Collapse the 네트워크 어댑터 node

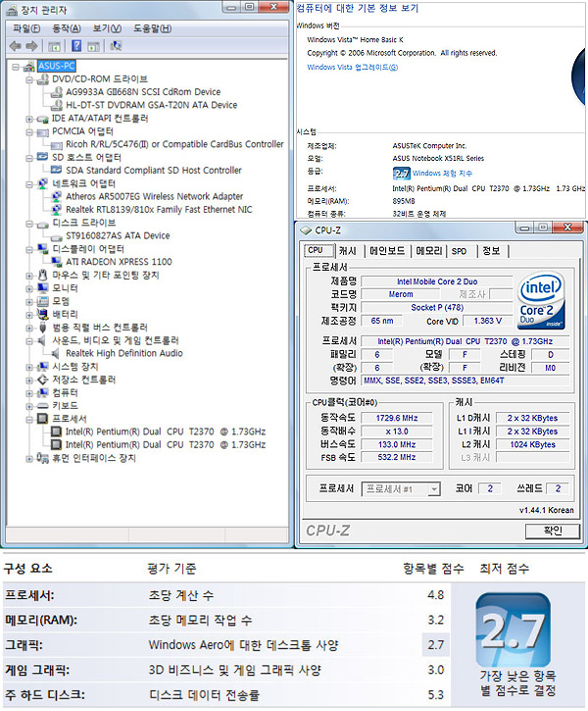coord(29,184)
